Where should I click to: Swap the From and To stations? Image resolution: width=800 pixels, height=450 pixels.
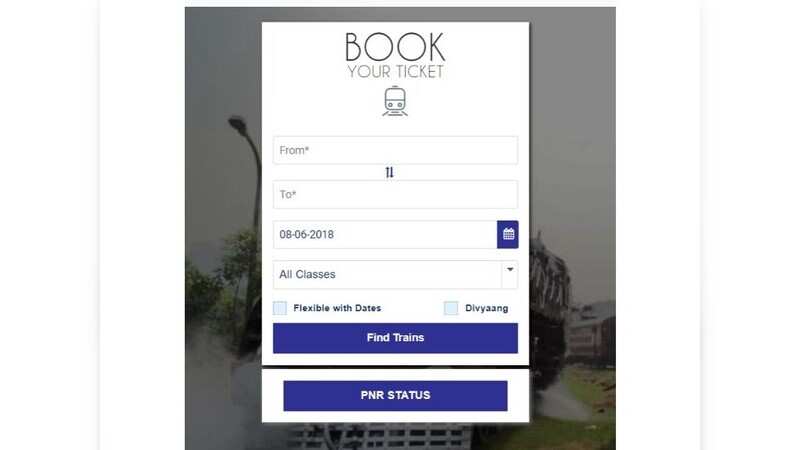(x=390, y=172)
